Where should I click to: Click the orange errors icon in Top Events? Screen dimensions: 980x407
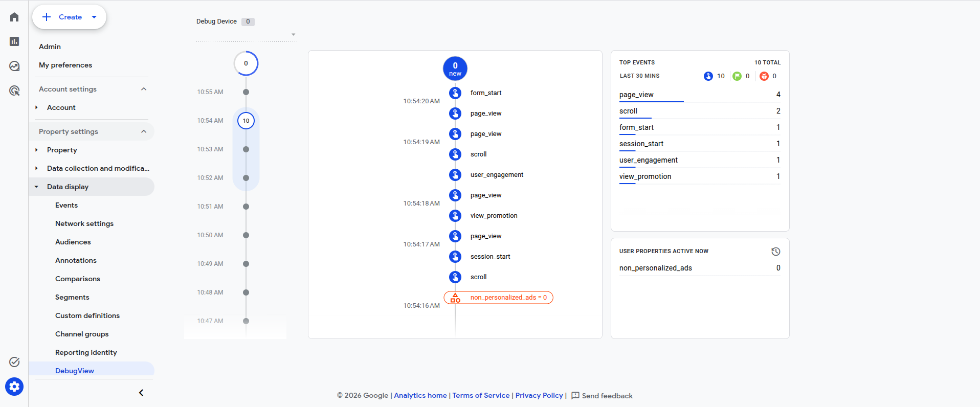pos(764,76)
